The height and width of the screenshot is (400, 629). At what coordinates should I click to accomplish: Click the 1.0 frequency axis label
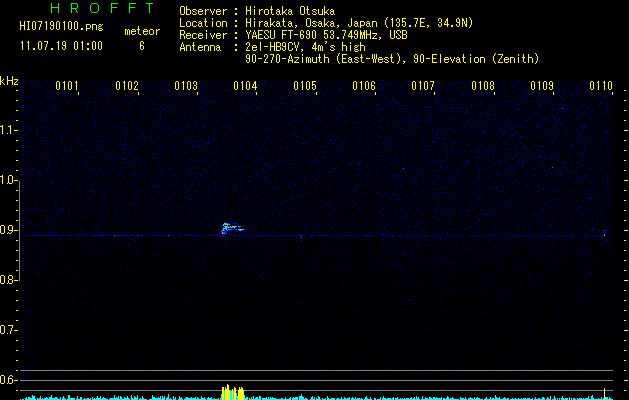8,180
